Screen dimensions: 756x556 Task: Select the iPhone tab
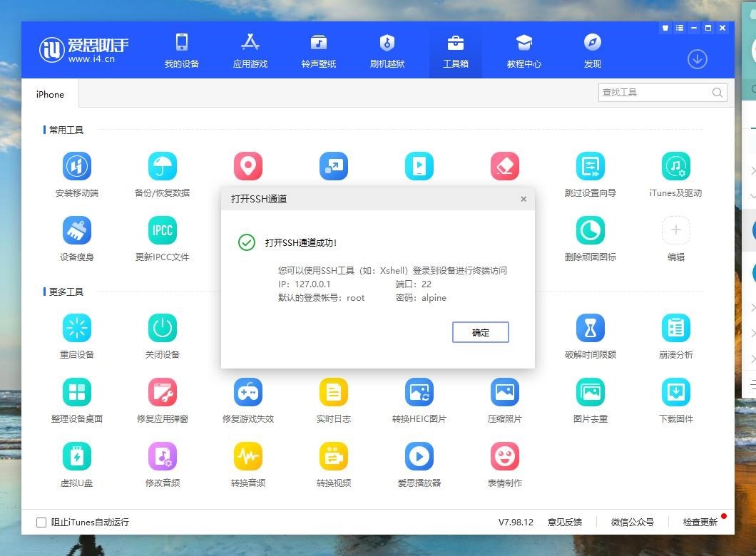49,94
